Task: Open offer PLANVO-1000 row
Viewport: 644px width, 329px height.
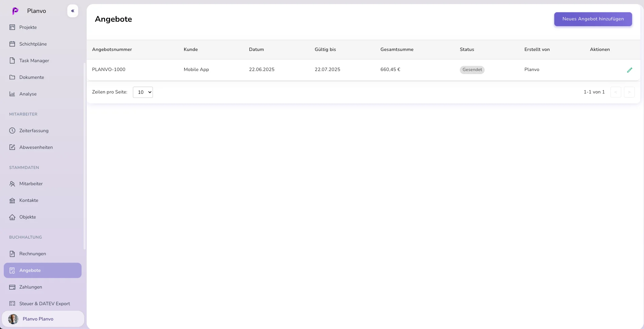Action: tap(109, 69)
